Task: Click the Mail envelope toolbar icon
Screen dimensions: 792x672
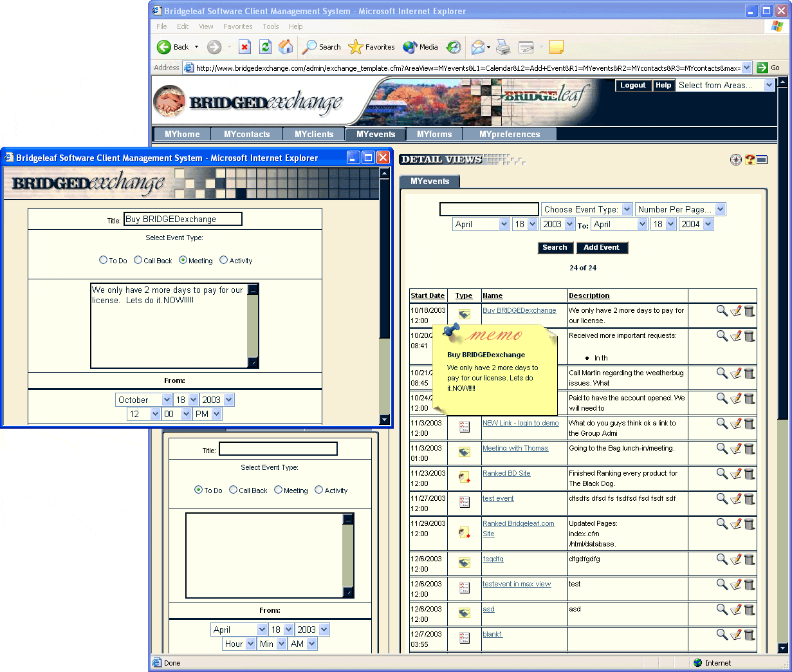Action: click(478, 47)
